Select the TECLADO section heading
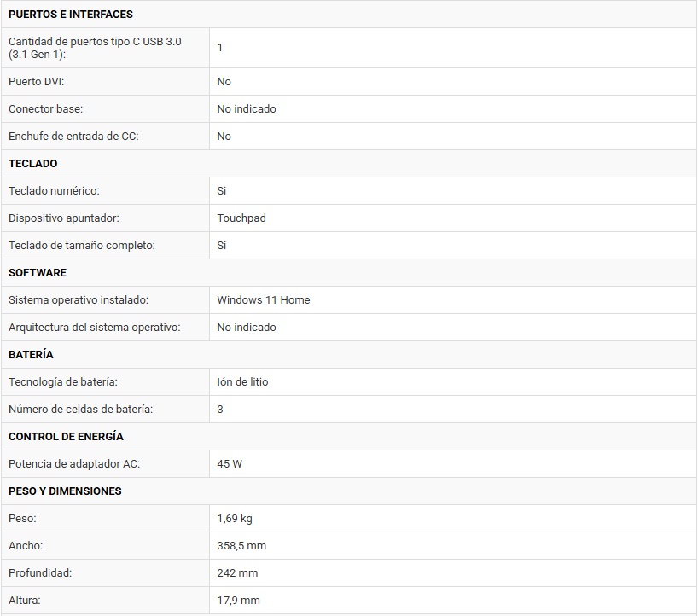This screenshot has width=698, height=616. (33, 163)
